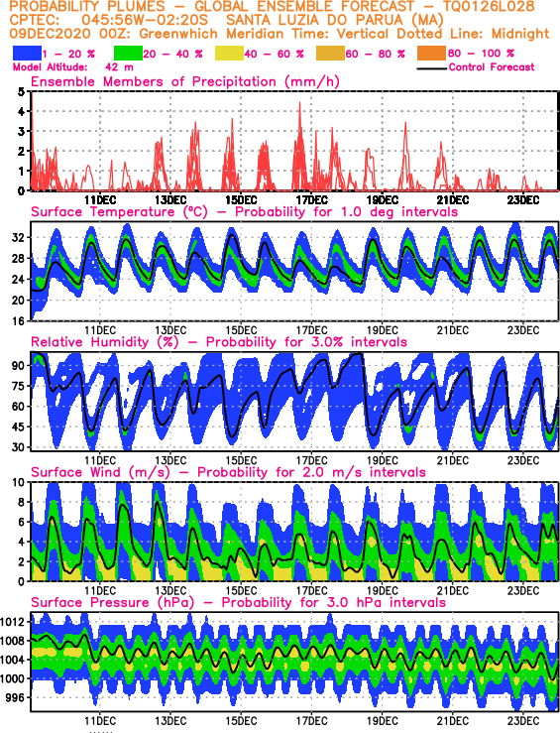Viewport: 560px width, 733px height.
Task: Click the orange 80 - 100 % legend swatch
Action: [431, 54]
